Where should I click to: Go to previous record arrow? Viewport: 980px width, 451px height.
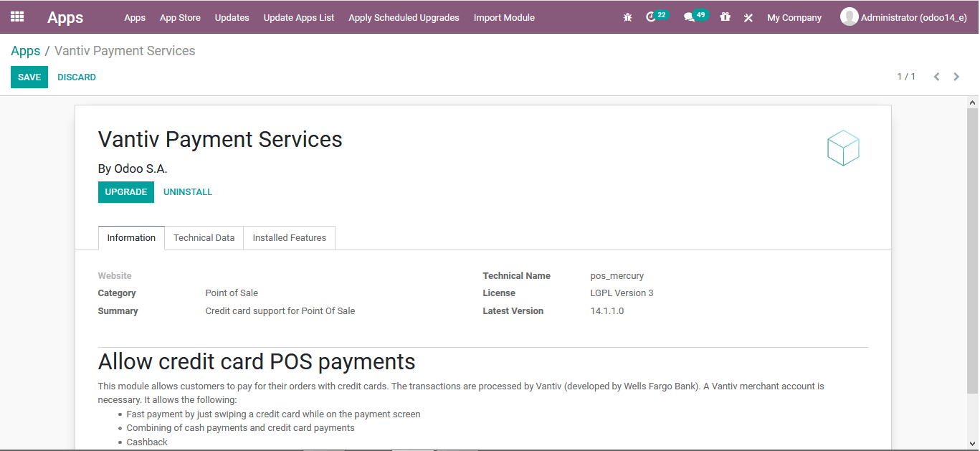936,77
